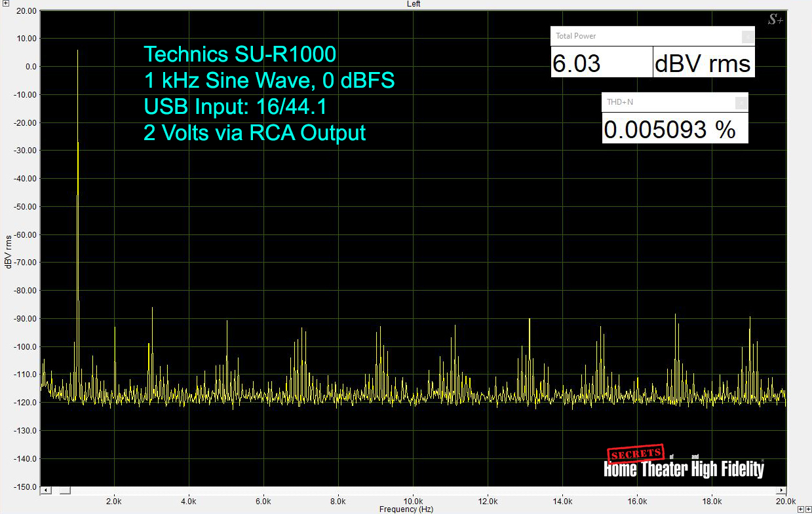Click the horizontal scrollbar left arrow

click(46, 490)
